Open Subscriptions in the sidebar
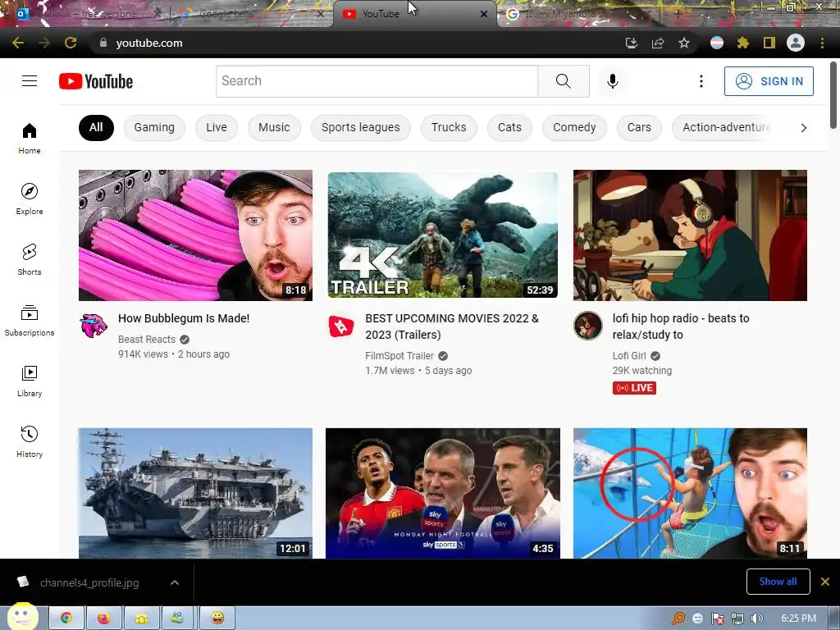 [x=30, y=321]
